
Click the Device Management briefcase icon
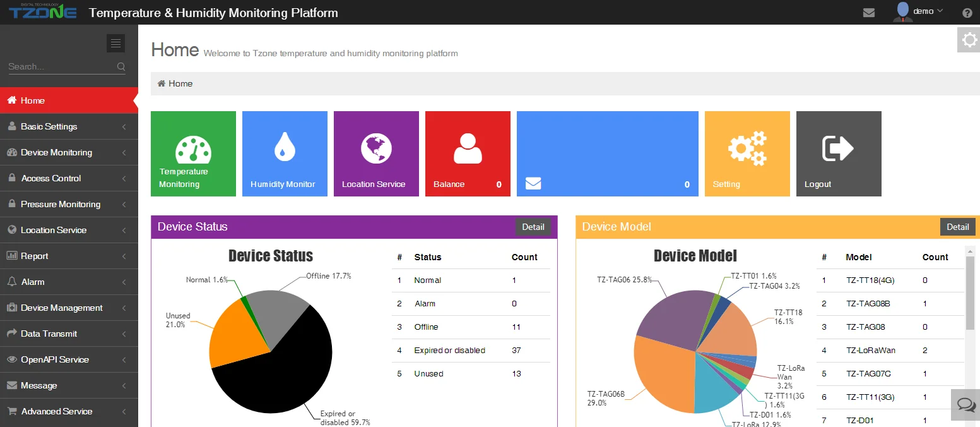(11, 308)
